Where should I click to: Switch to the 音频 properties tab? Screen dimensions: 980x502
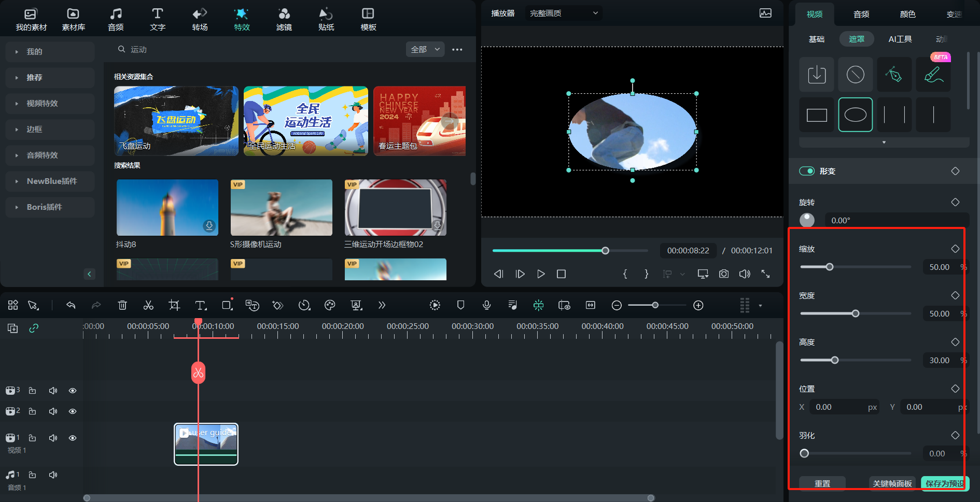point(861,14)
